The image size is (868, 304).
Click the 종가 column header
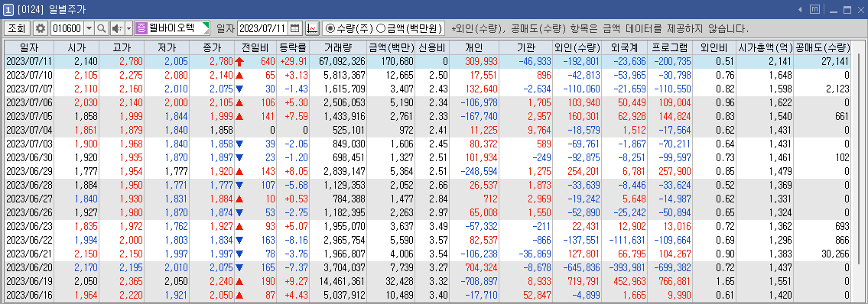[212, 47]
